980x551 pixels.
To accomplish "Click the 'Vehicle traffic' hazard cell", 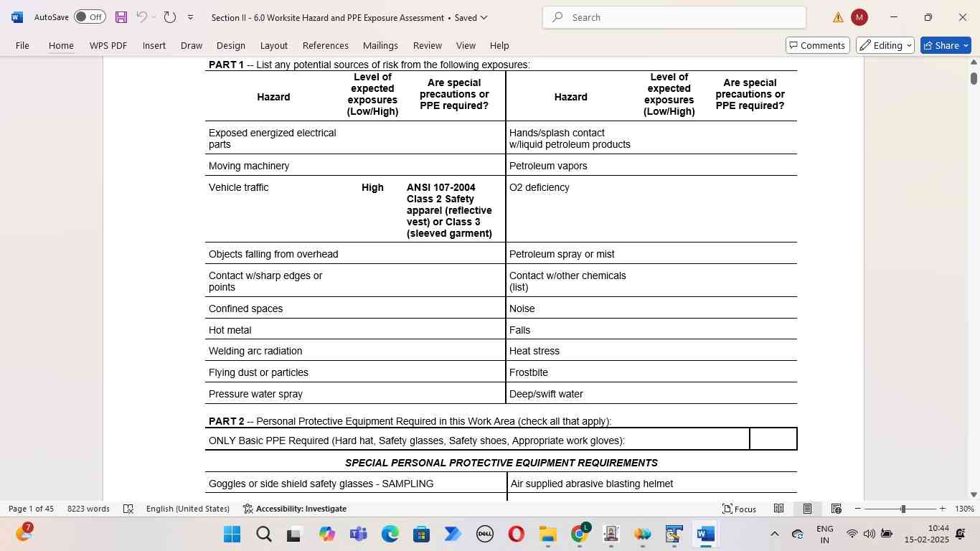I will 239,187.
